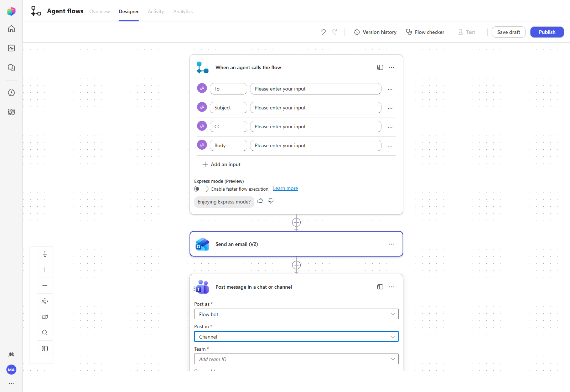
Task: Run the Flow checker
Action: coord(425,32)
